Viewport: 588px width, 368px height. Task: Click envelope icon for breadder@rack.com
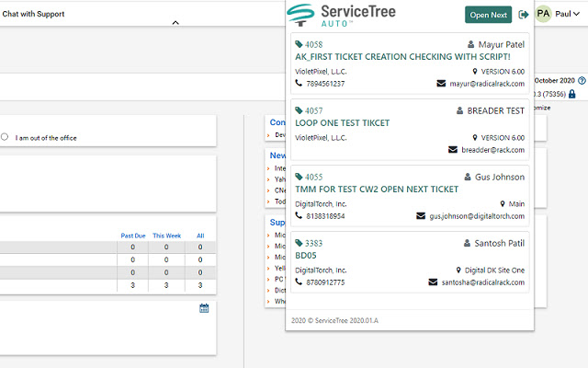coord(453,149)
